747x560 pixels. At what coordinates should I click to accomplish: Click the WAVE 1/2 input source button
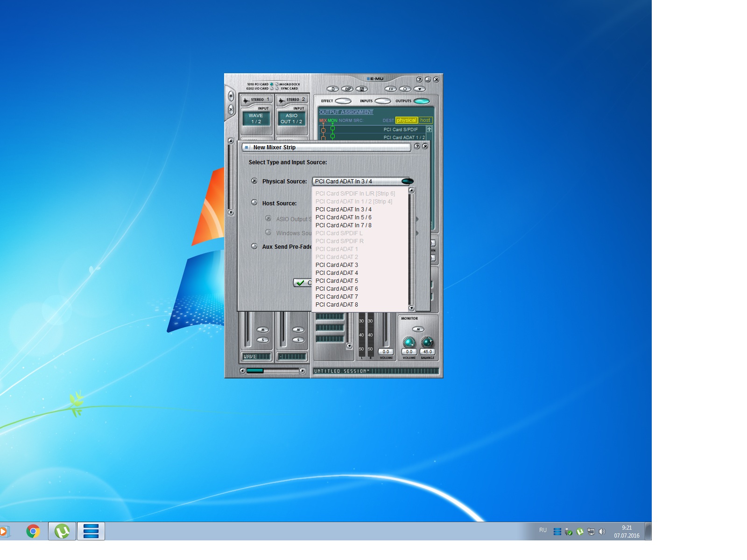pyautogui.click(x=256, y=119)
